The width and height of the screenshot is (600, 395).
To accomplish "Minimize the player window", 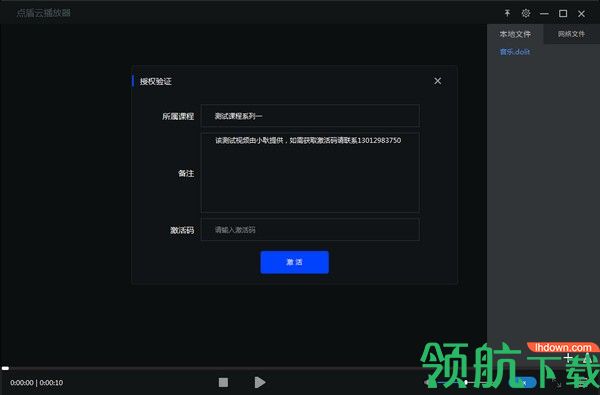I will pos(544,14).
